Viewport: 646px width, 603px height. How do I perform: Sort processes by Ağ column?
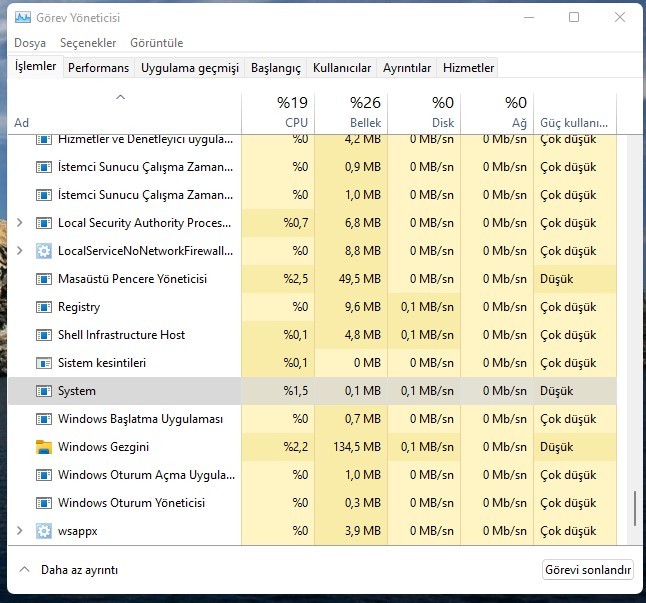click(497, 113)
